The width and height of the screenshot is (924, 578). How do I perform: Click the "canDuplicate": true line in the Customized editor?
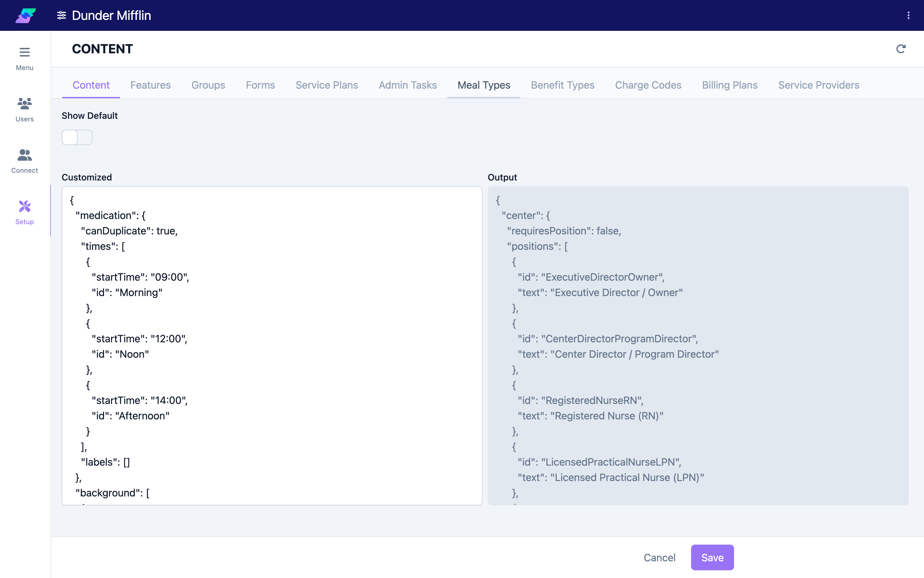129,231
